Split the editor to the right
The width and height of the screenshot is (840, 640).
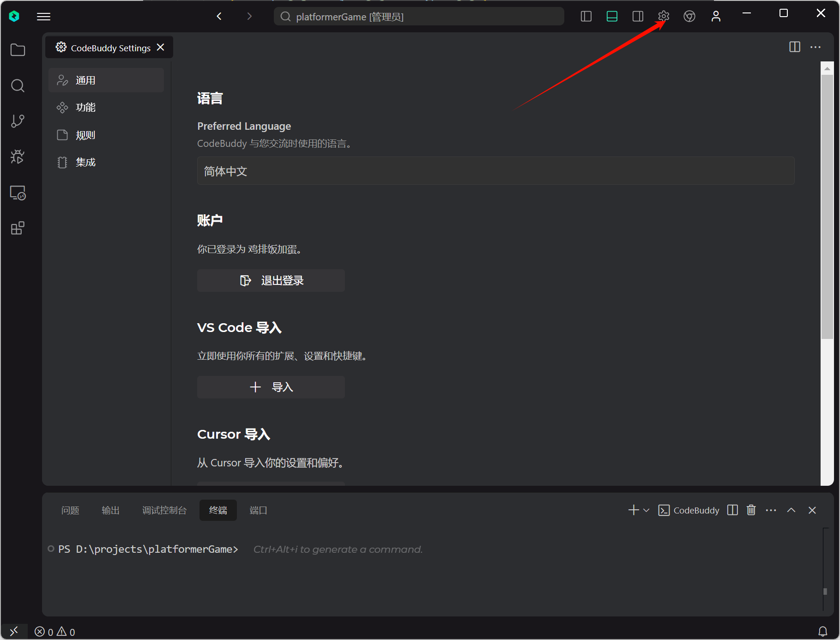tap(795, 47)
